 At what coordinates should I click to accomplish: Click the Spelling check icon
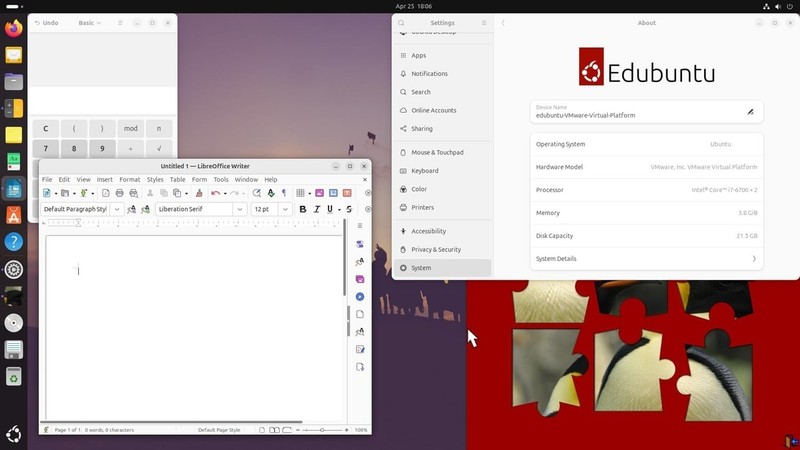(271, 193)
